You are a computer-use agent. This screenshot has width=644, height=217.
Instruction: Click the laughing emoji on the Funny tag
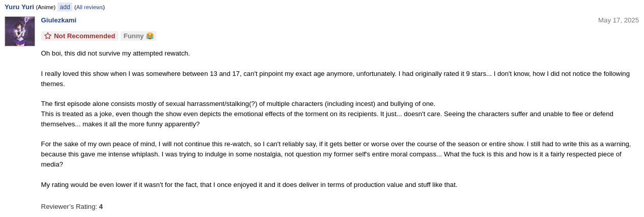(150, 36)
